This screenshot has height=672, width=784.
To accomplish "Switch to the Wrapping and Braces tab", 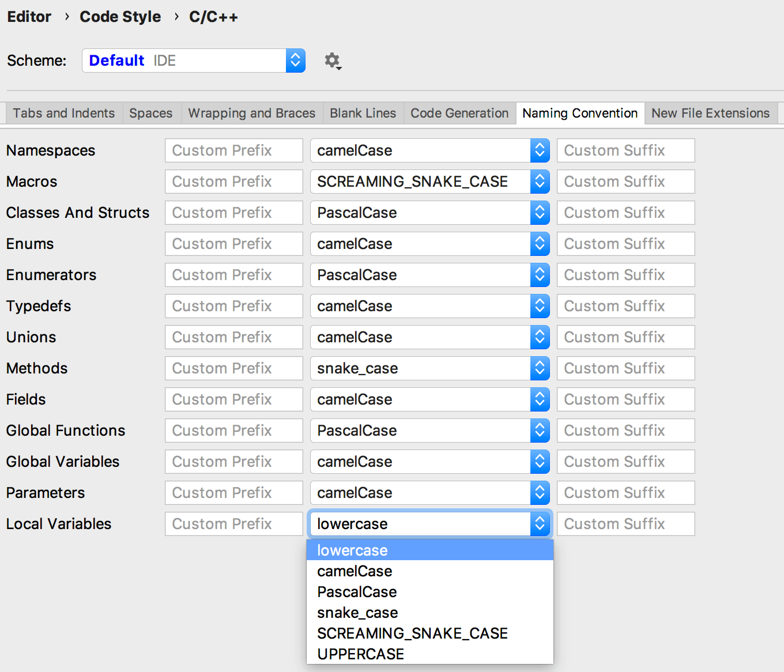I will pos(251,113).
